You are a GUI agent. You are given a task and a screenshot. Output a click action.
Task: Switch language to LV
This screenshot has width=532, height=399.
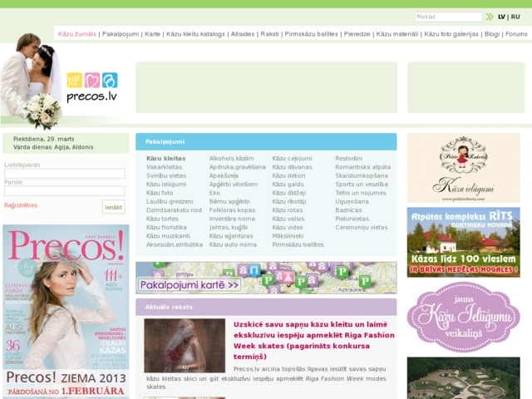click(x=501, y=17)
